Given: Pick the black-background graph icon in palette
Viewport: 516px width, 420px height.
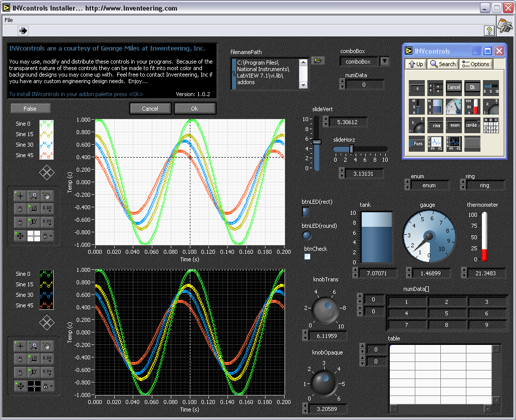Looking at the screenshot, I should [454, 143].
